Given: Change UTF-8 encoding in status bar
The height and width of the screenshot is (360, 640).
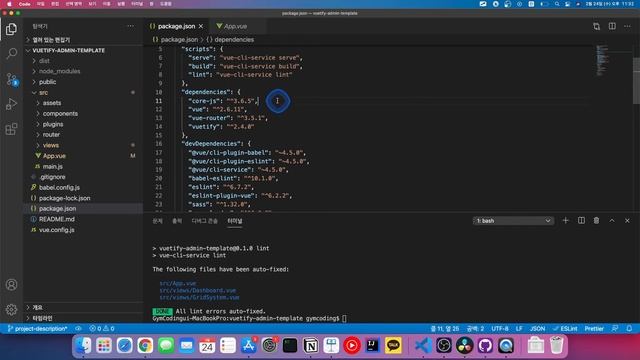Looking at the screenshot, I should [500, 329].
